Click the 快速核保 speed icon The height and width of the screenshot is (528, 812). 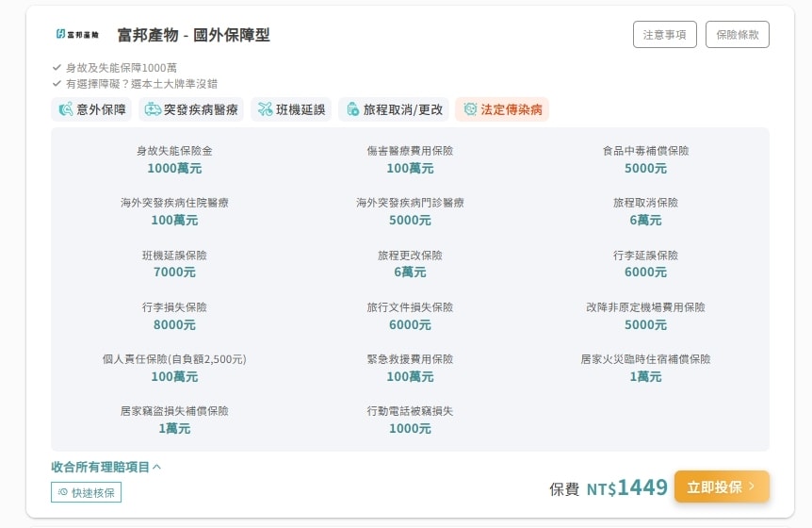tap(63, 492)
